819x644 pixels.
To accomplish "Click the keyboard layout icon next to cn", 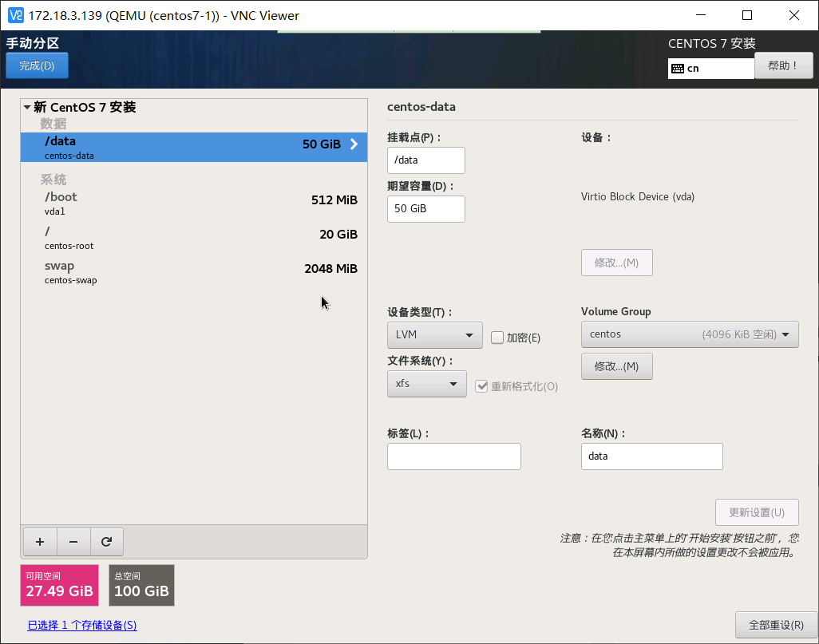I will tap(678, 69).
